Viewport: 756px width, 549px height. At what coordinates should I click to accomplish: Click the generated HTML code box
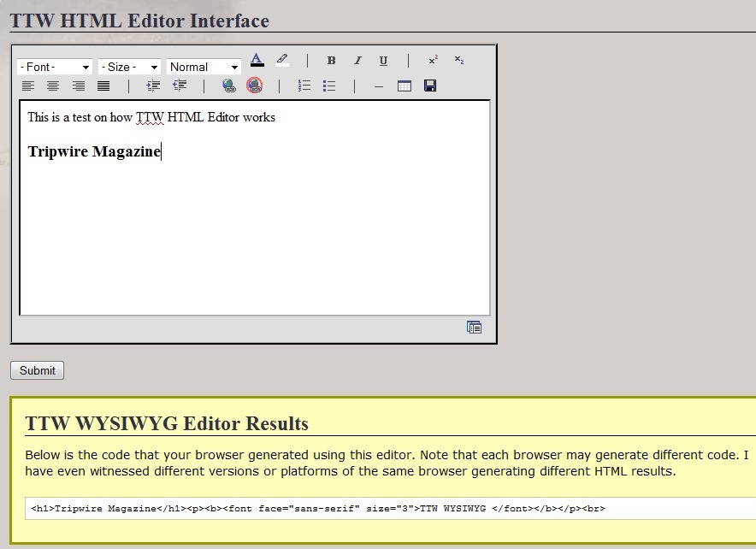click(391, 509)
